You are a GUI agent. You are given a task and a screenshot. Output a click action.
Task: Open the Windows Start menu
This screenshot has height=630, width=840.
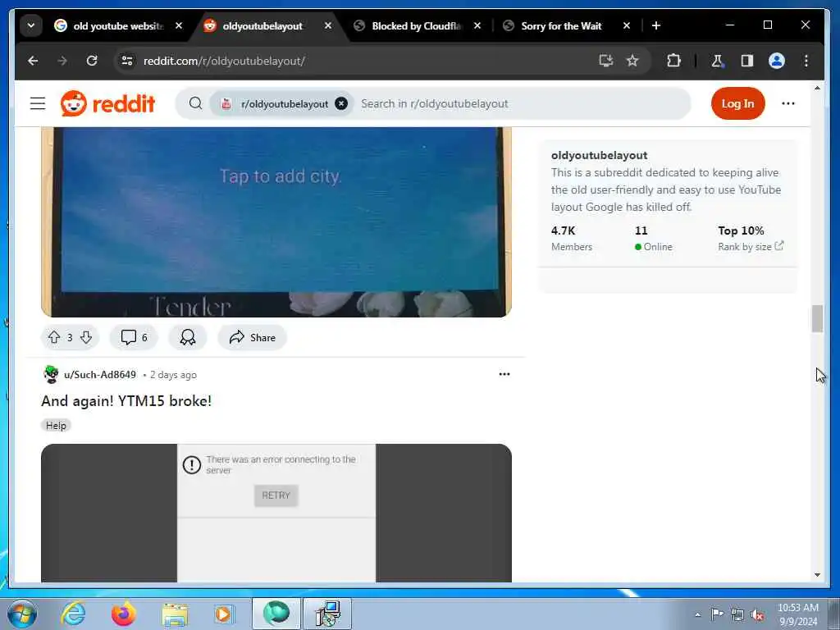[x=22, y=614]
